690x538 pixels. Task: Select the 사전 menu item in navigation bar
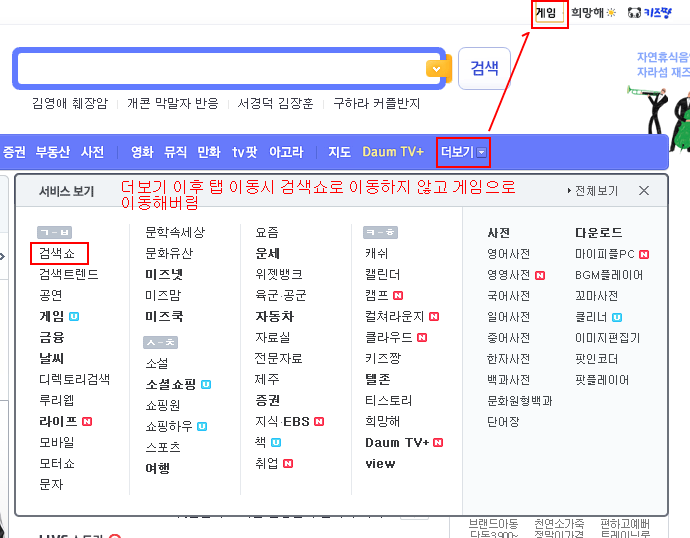[x=92, y=152]
